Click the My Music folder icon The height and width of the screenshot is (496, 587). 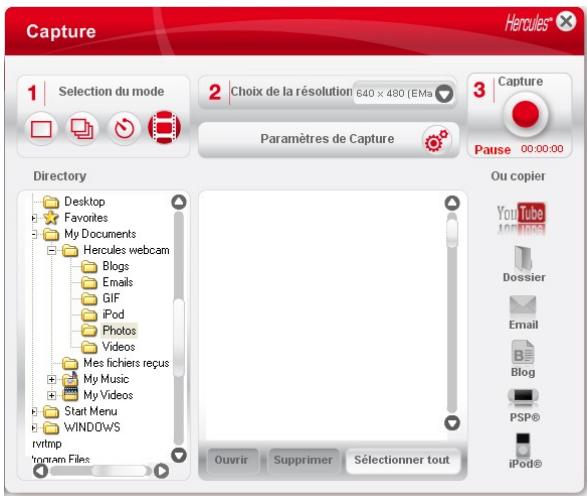pyautogui.click(x=70, y=379)
